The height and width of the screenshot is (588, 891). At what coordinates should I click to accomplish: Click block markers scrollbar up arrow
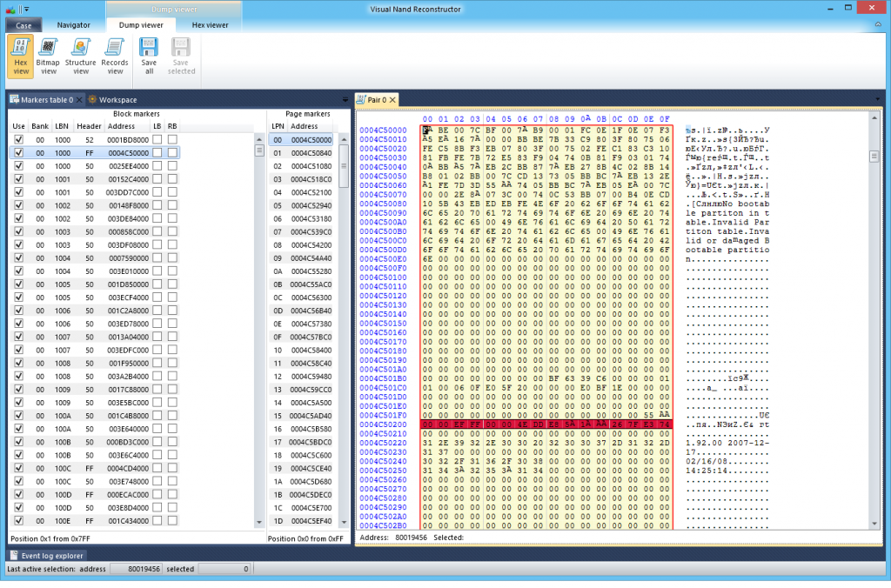tap(259, 139)
